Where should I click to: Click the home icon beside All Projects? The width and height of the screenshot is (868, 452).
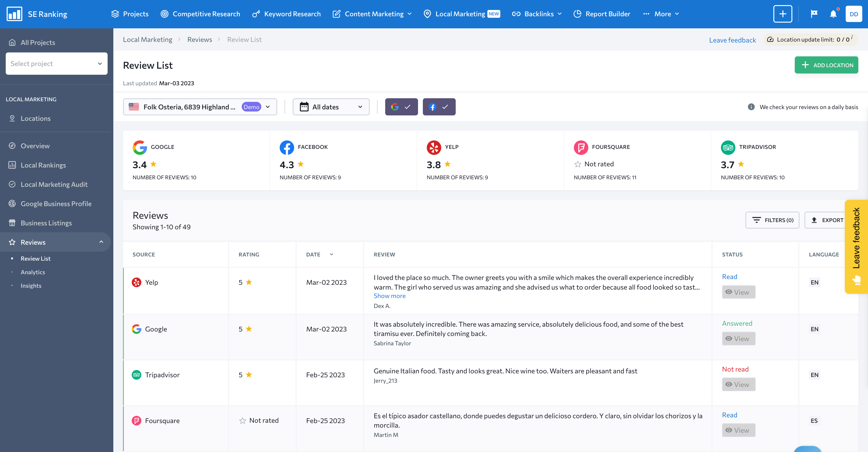click(x=12, y=42)
